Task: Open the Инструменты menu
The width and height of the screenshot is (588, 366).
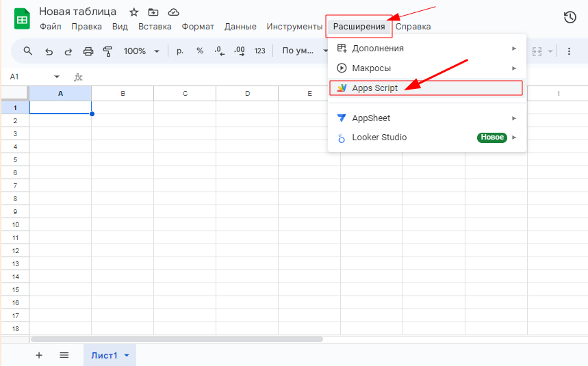Action: pos(294,27)
